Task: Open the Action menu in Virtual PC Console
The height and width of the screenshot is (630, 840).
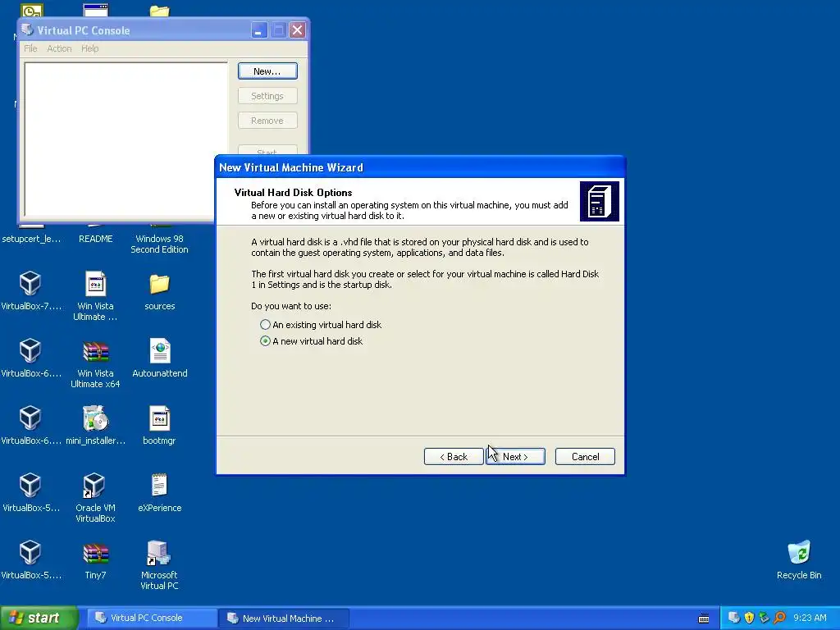Action: [x=59, y=48]
